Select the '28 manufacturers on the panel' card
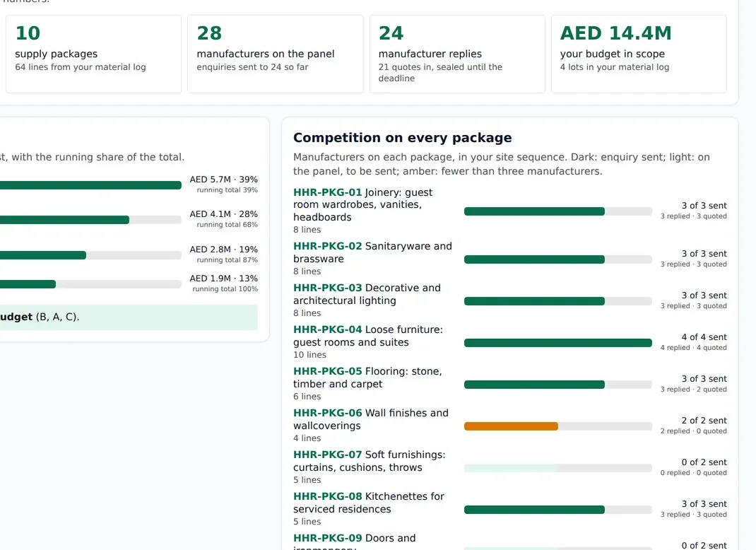 276,54
